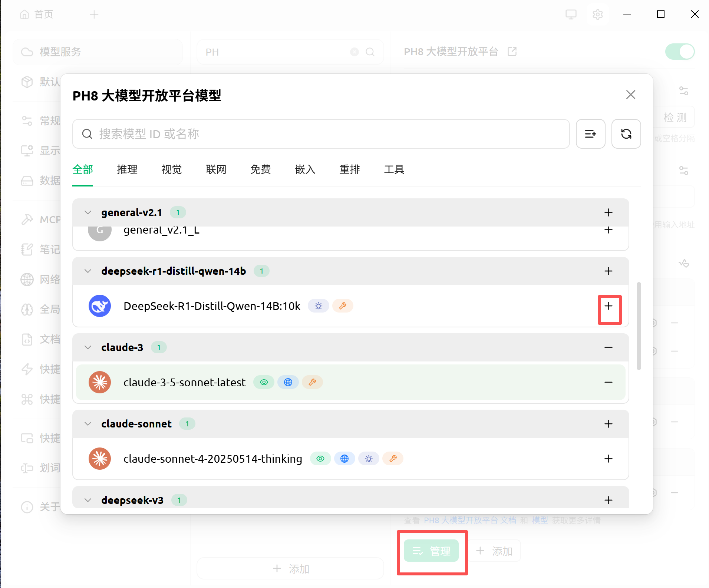This screenshot has height=588, width=709.
Task: Open the 模型服务 settings section
Action: [98, 52]
